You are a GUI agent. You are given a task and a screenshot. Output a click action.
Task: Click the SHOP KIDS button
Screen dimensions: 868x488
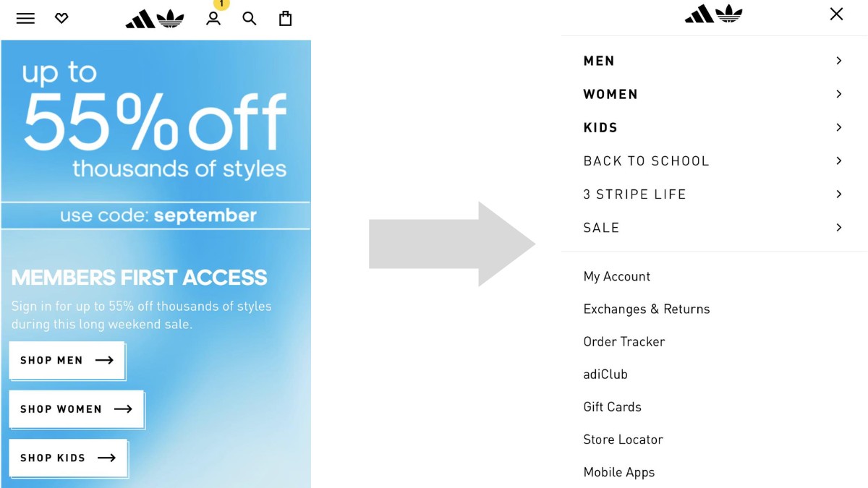67,458
